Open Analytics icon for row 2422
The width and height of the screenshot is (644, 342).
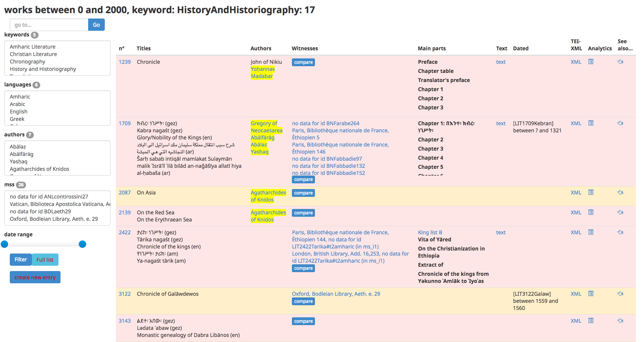591,232
